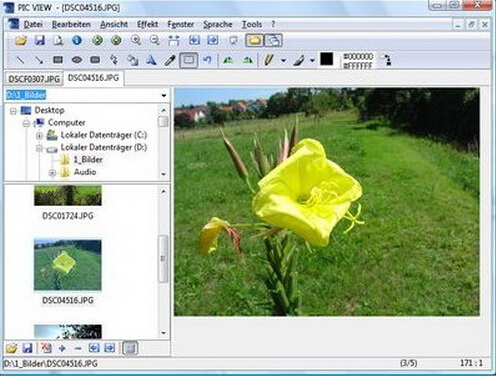Save the image using the top toolbar disk icon
This screenshot has height=376, width=496.
pos(40,41)
